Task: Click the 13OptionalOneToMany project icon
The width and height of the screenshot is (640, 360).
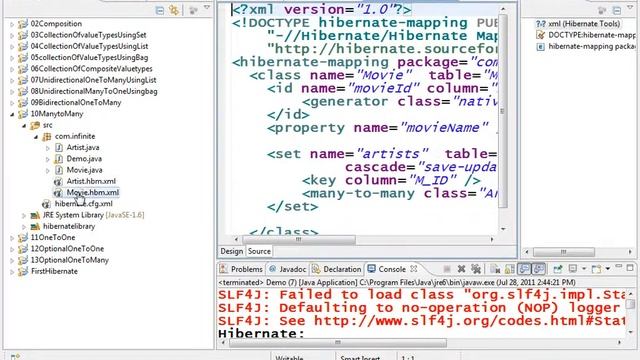Action: [x=23, y=260]
